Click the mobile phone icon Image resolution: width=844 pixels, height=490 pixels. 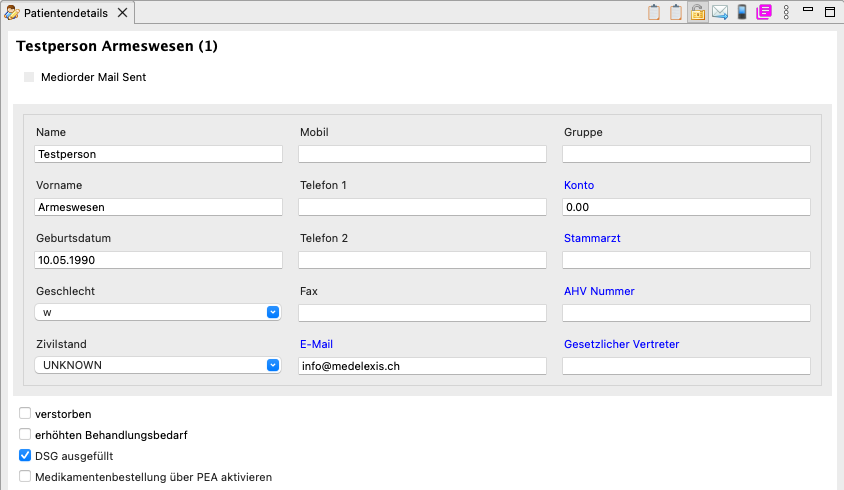pyautogui.click(x=742, y=13)
